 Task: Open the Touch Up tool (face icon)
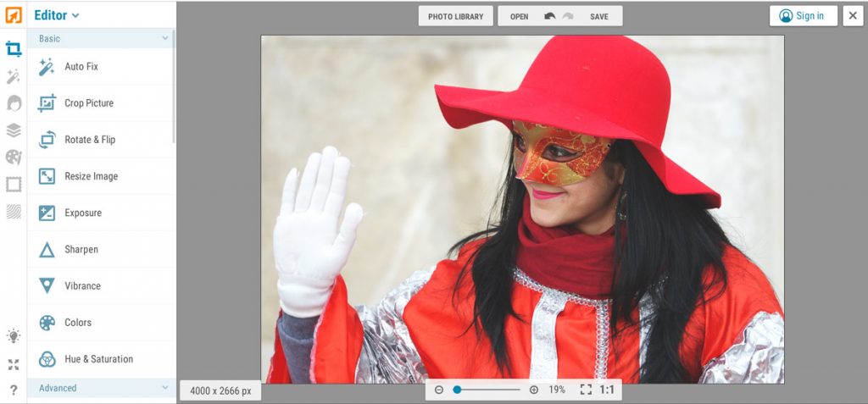(14, 103)
